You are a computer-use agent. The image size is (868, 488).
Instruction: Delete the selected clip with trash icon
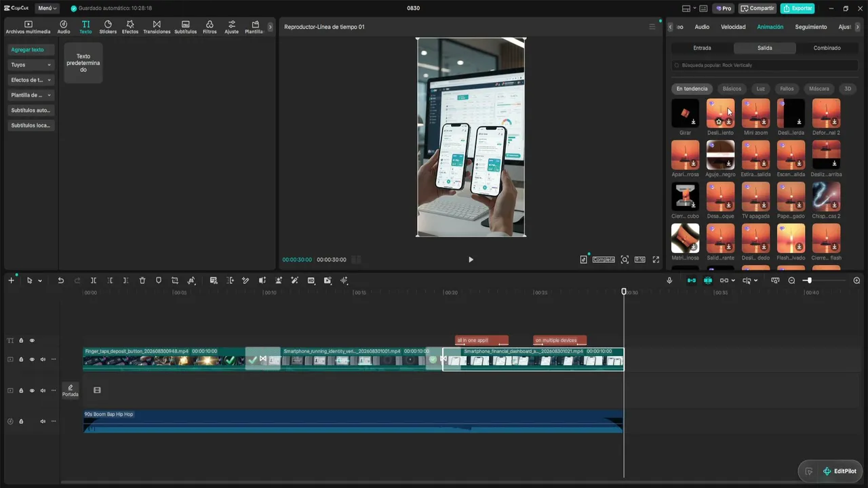coord(142,281)
